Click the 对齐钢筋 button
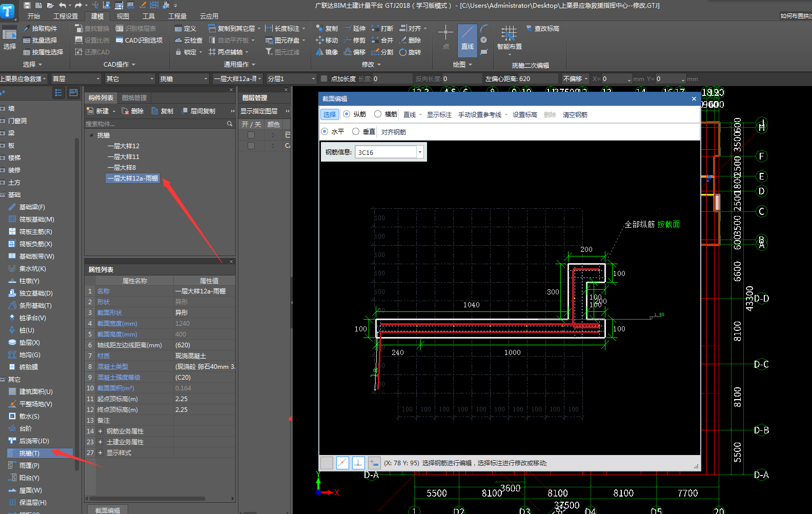Screen dimensions: 812x514 394,132
